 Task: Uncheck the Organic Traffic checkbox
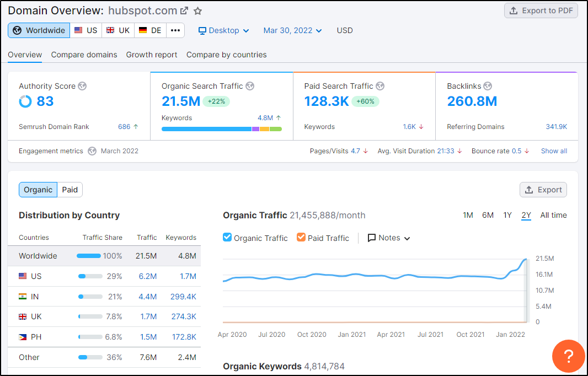[227, 238]
